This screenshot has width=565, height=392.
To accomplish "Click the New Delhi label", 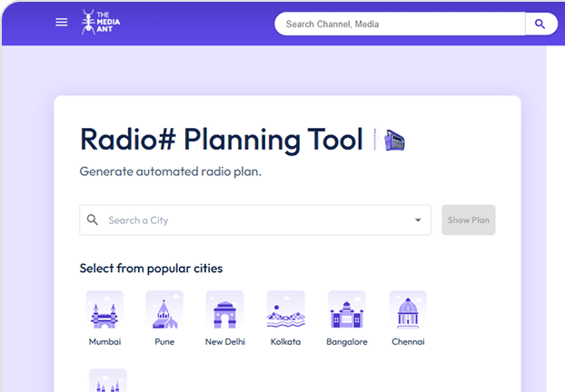I will (225, 341).
